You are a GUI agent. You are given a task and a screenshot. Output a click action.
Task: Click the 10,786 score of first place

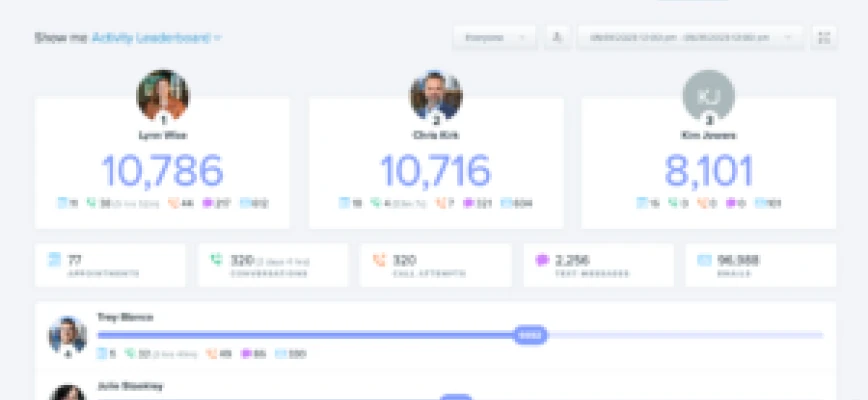point(162,170)
